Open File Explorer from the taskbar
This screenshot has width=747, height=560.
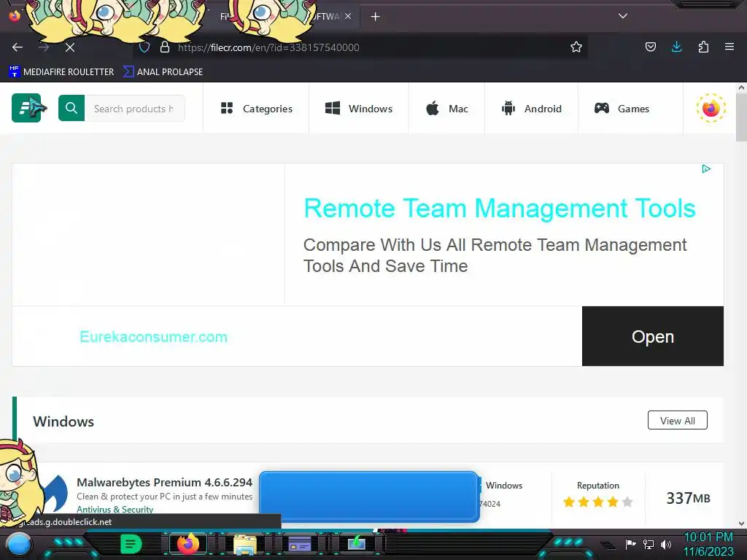tap(245, 544)
